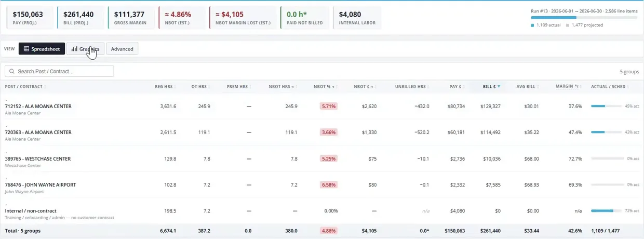
Task: Click the '5 groups' count label
Action: pyautogui.click(x=628, y=72)
